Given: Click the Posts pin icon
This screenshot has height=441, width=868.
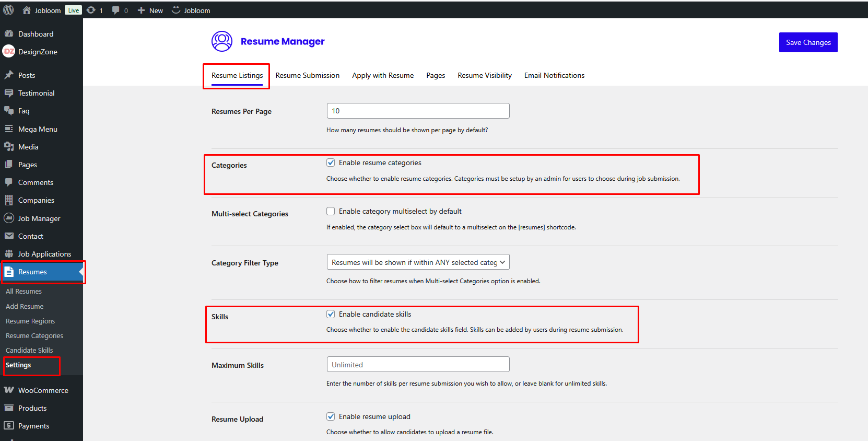Looking at the screenshot, I should pos(9,75).
